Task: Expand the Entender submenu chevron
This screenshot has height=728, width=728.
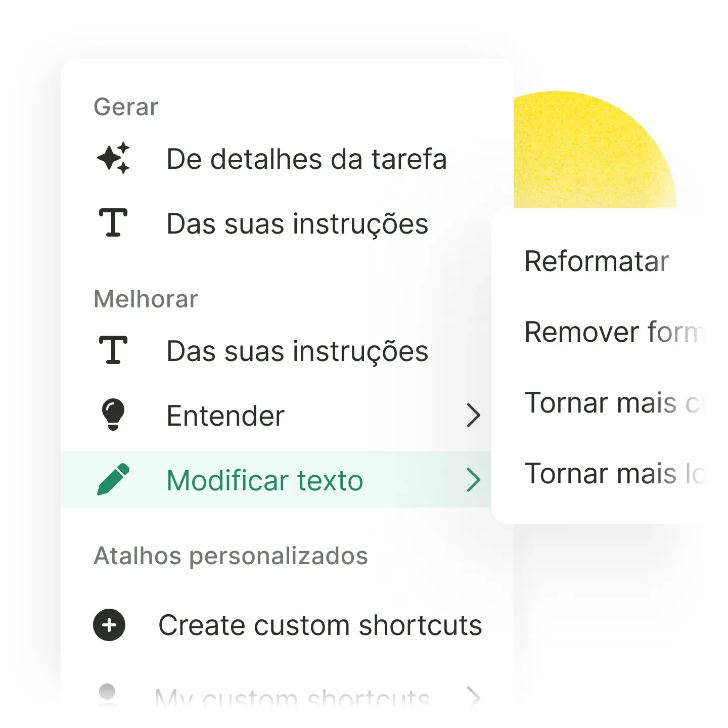Action: [473, 415]
